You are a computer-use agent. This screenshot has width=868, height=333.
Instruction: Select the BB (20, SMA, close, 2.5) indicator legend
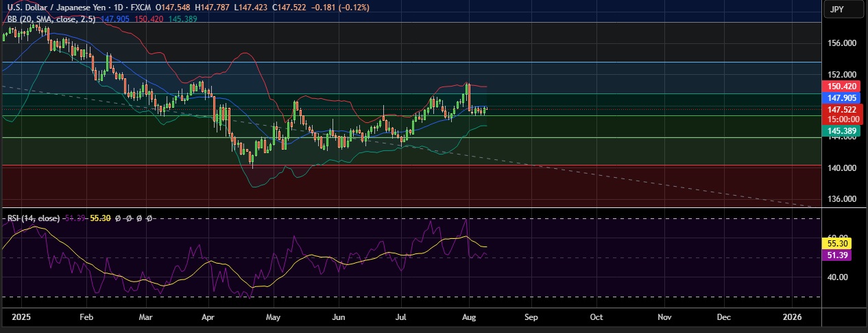point(52,19)
